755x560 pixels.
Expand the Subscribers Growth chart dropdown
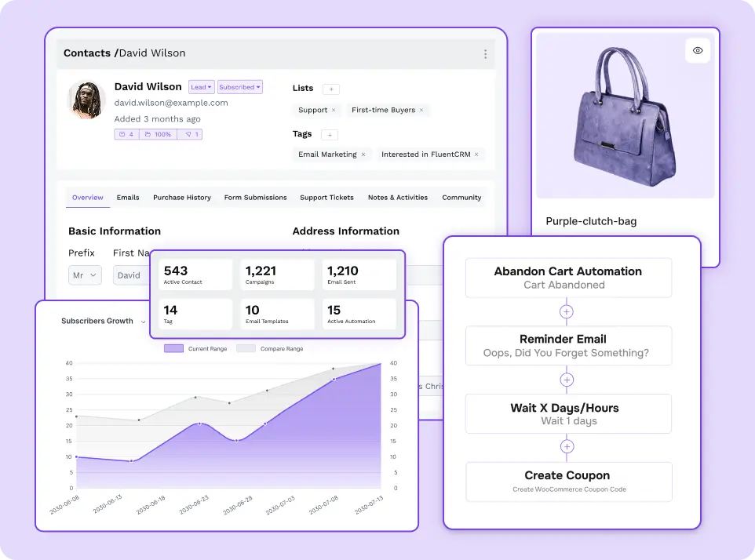(143, 322)
